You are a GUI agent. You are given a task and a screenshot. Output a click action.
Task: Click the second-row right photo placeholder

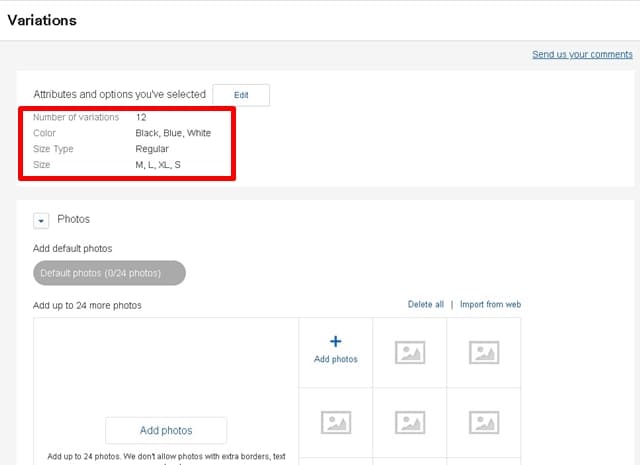(x=484, y=423)
